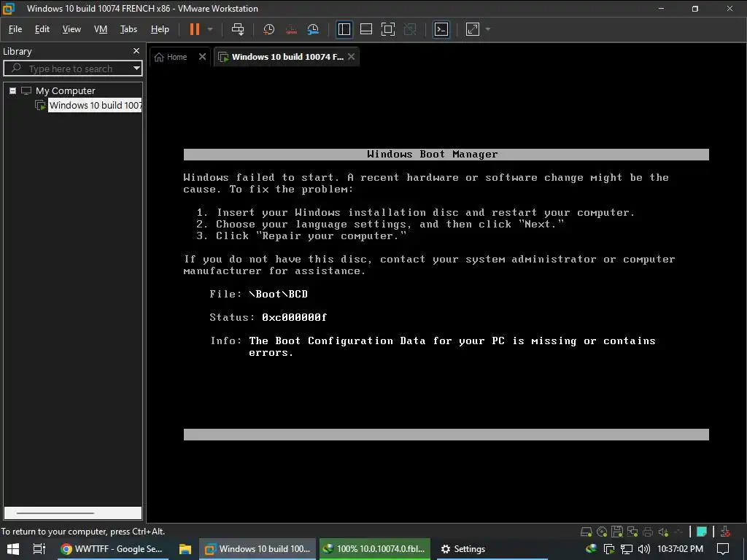Collapse the My Computer tree node
Screen dimensions: 747x560
click(x=13, y=90)
